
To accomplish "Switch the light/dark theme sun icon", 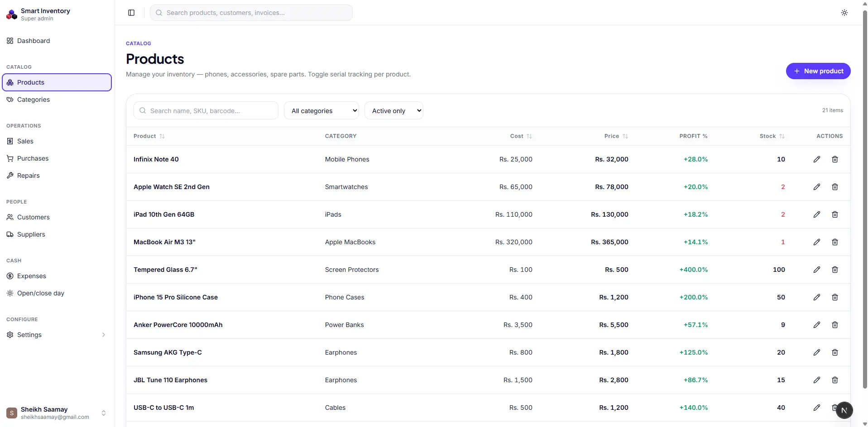I will [844, 13].
